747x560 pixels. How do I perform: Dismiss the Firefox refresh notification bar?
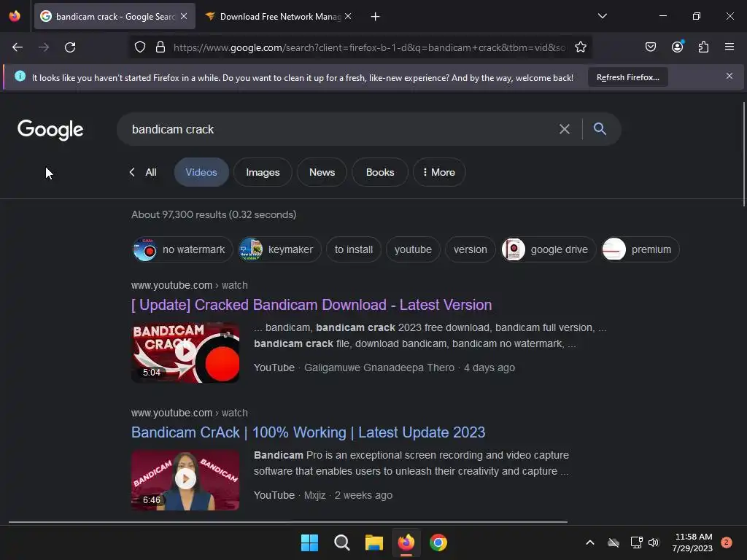point(729,76)
